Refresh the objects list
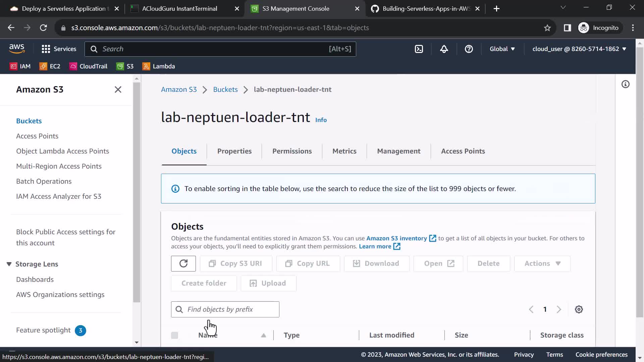The height and width of the screenshot is (362, 644). (x=183, y=263)
